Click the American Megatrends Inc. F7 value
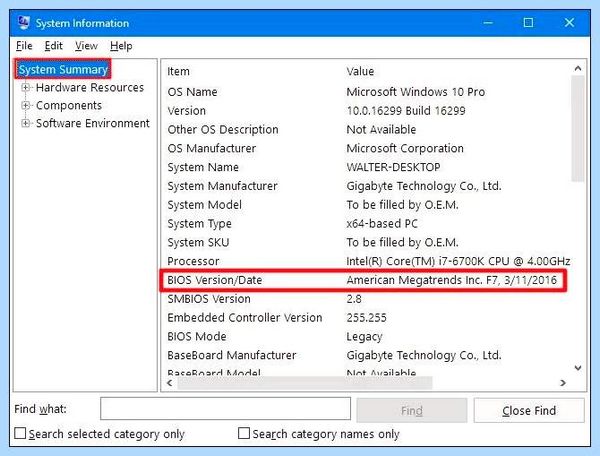 (452, 280)
